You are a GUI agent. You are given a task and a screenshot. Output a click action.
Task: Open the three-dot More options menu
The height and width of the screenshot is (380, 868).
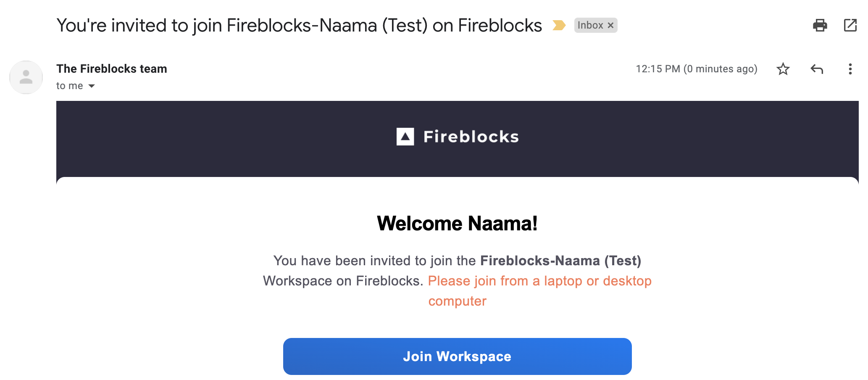point(850,69)
